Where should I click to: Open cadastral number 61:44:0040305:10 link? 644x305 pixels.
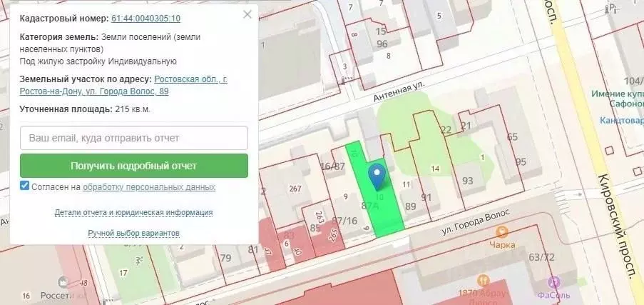(145, 19)
